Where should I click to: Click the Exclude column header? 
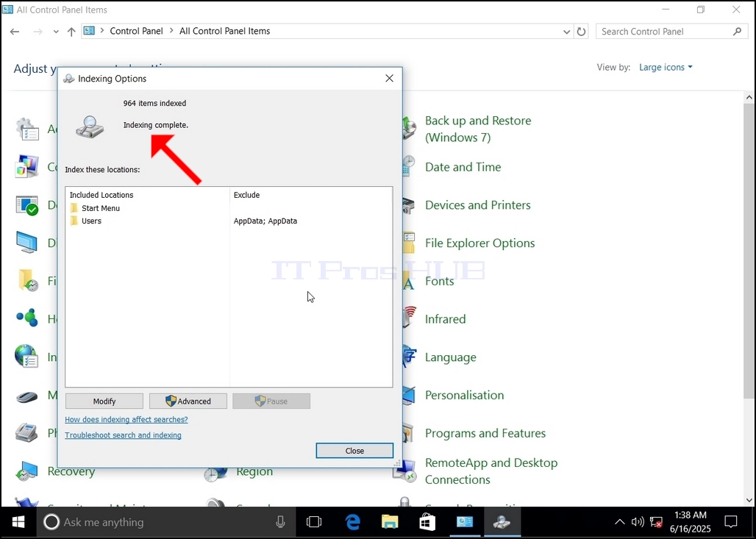coord(246,195)
